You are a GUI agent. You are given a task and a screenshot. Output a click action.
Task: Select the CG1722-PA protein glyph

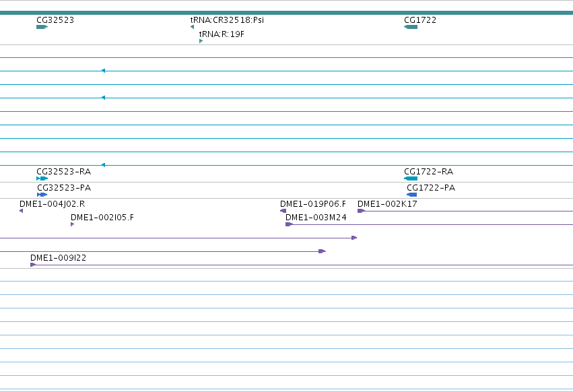(x=412, y=195)
